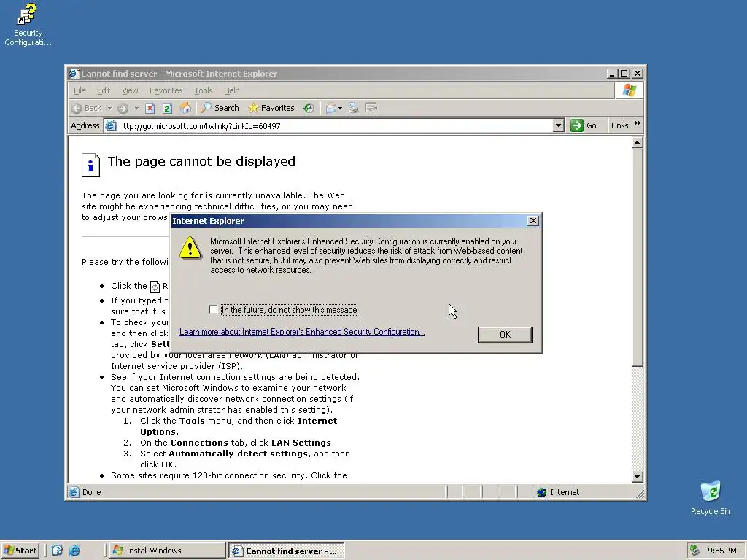Expand the Mail button dropdown arrow
The width and height of the screenshot is (747, 560).
tap(340, 108)
